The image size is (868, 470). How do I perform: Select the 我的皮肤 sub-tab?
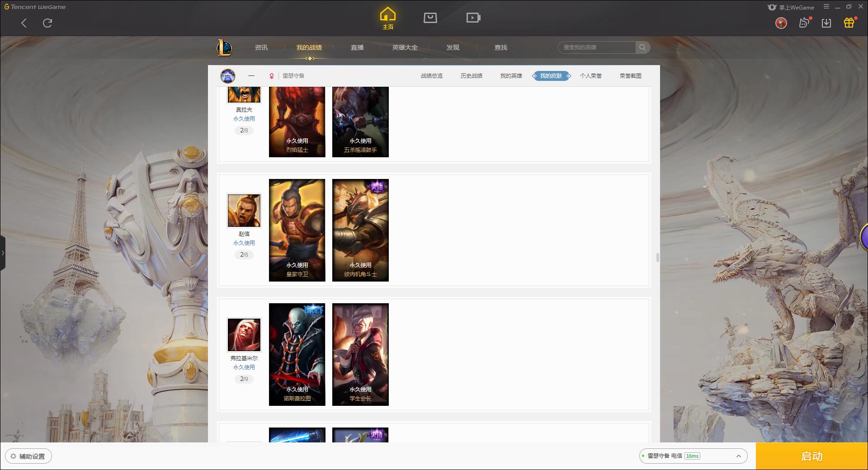551,76
